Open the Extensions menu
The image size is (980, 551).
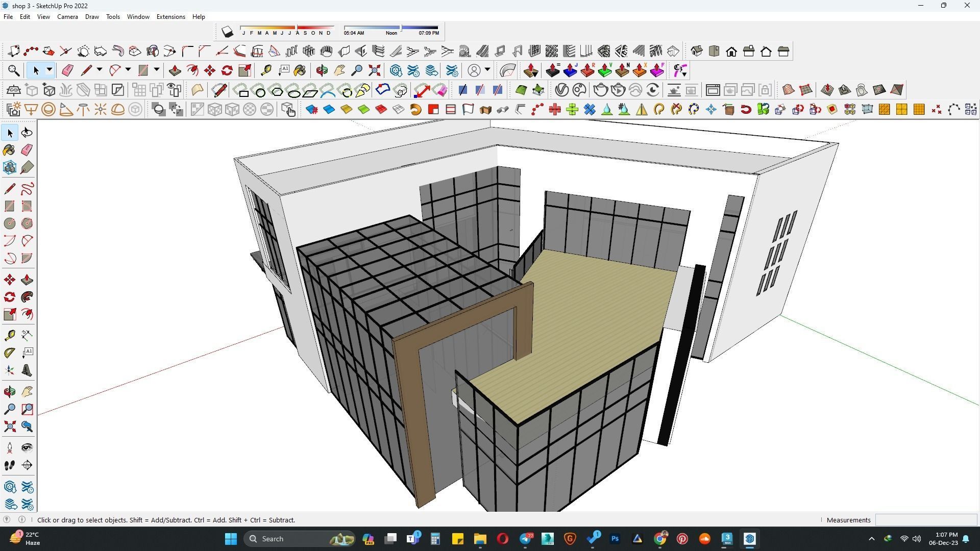click(x=170, y=17)
